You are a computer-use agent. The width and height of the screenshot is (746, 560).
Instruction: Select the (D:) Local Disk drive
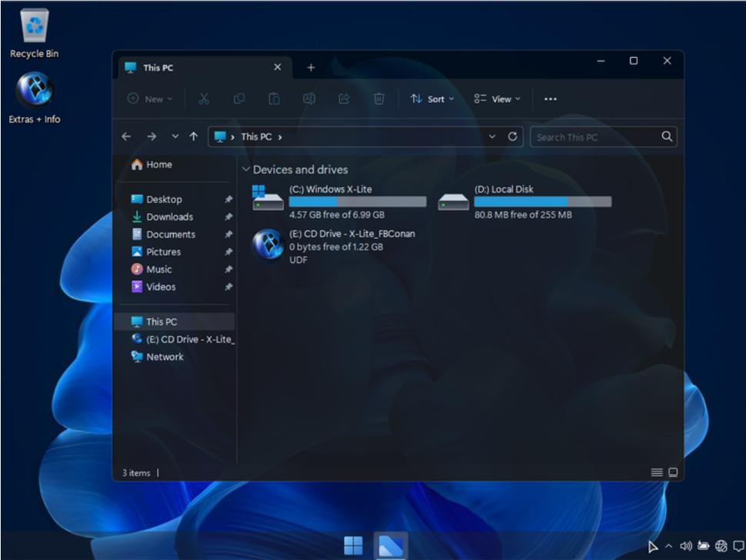click(525, 202)
